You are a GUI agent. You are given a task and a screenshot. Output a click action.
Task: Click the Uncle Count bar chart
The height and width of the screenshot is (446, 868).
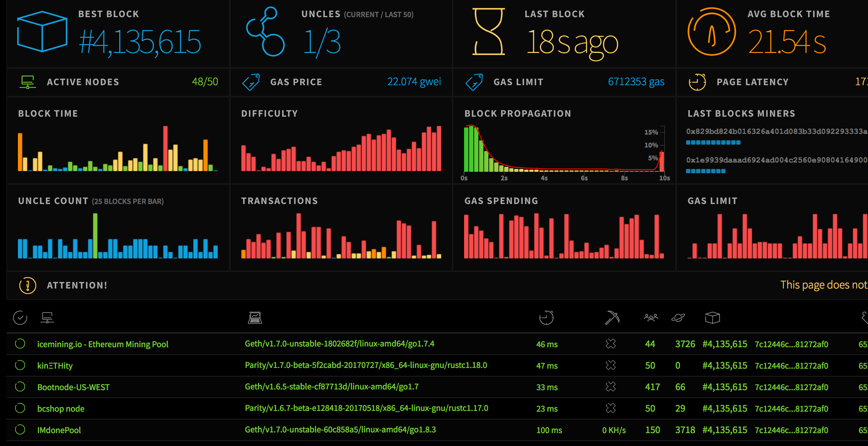click(x=118, y=236)
